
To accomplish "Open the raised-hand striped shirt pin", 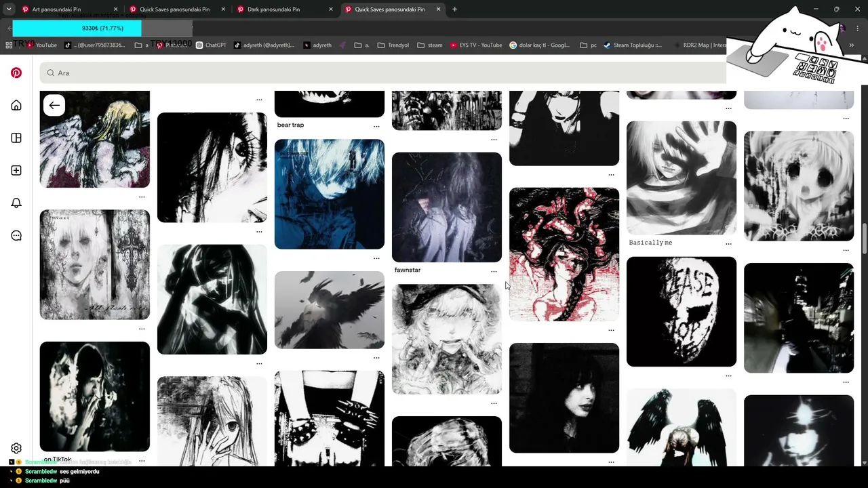I will pos(682,178).
